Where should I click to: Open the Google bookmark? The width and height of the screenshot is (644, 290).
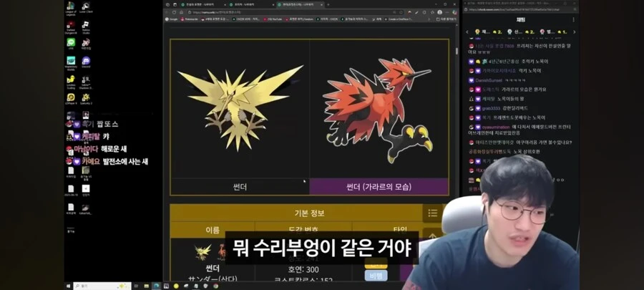171,19
